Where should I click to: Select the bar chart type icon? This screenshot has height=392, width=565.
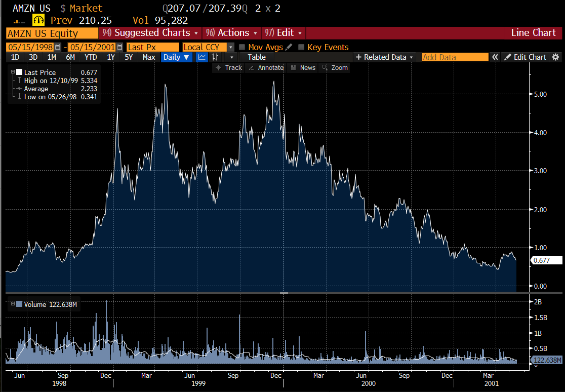point(215,57)
